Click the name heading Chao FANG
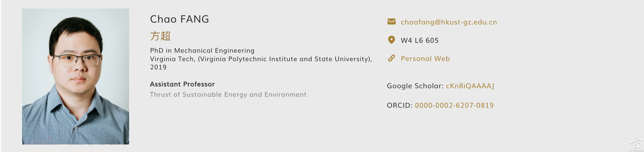The image size is (644, 152). (179, 19)
